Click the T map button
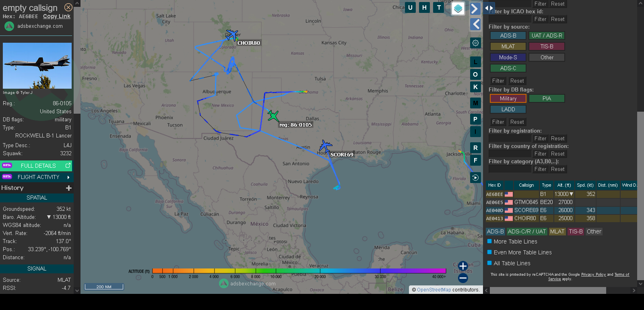 tap(439, 7)
